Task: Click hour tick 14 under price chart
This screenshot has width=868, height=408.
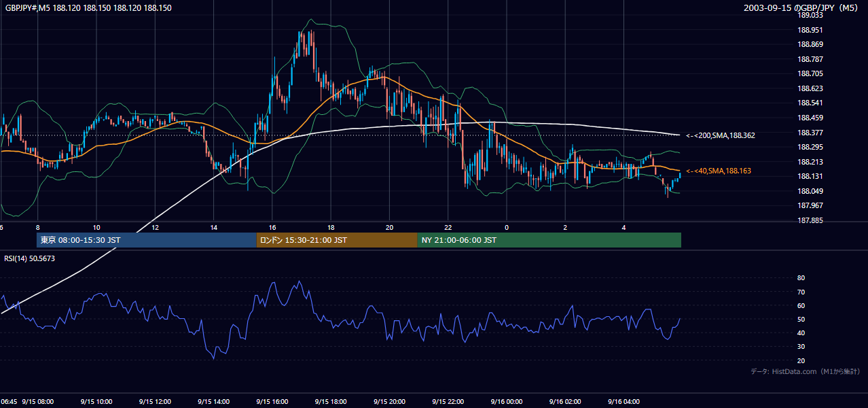Action: point(213,227)
